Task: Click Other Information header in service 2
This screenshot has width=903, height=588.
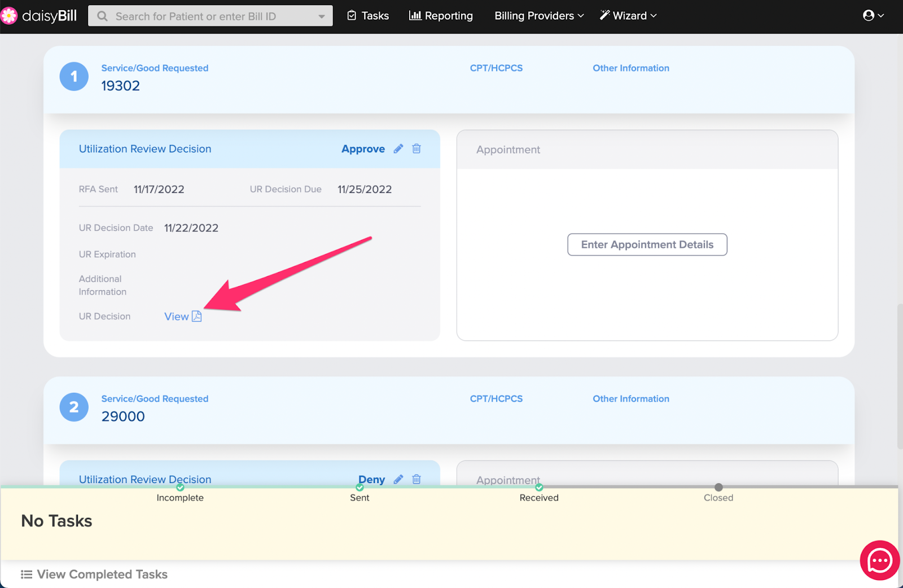Action: click(x=631, y=398)
